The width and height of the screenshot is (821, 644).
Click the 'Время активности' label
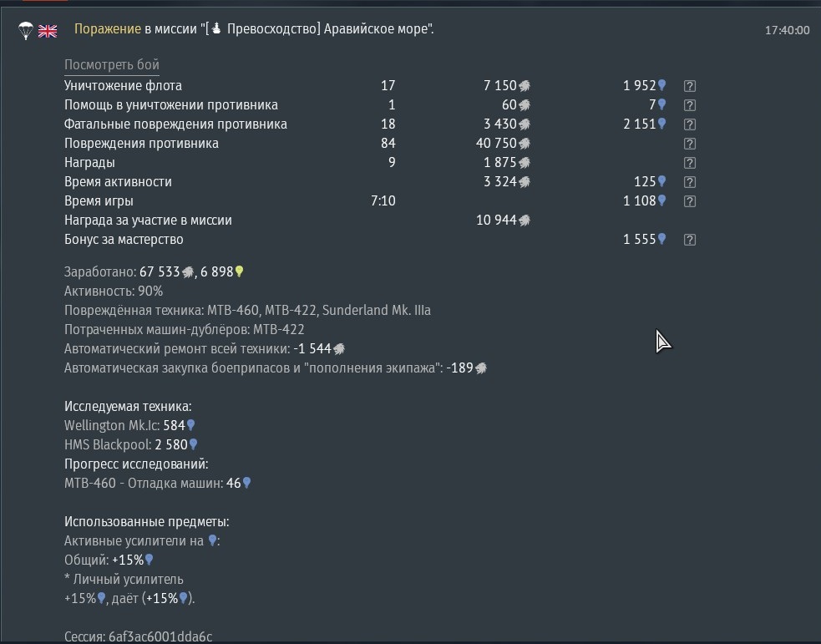coord(118,182)
